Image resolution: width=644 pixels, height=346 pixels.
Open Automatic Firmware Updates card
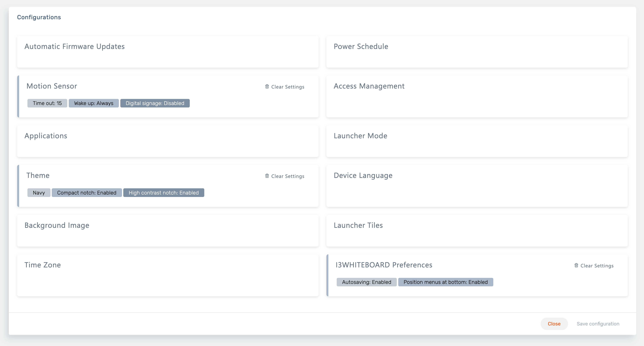[168, 52]
